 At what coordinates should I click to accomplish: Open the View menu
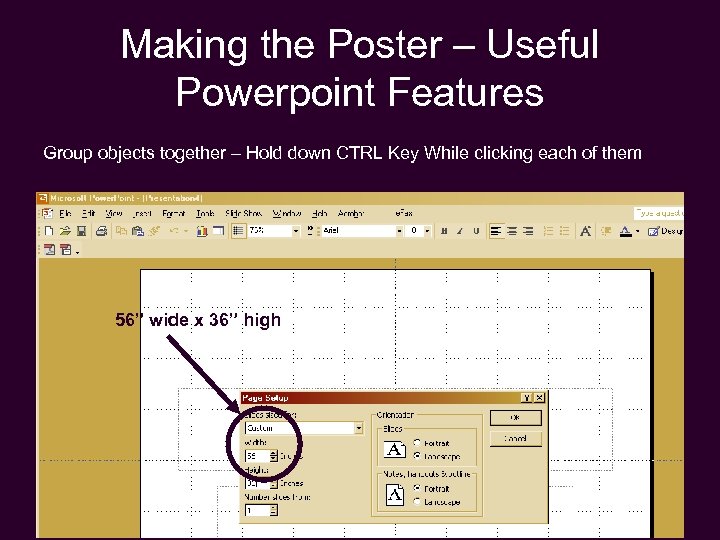[113, 214]
